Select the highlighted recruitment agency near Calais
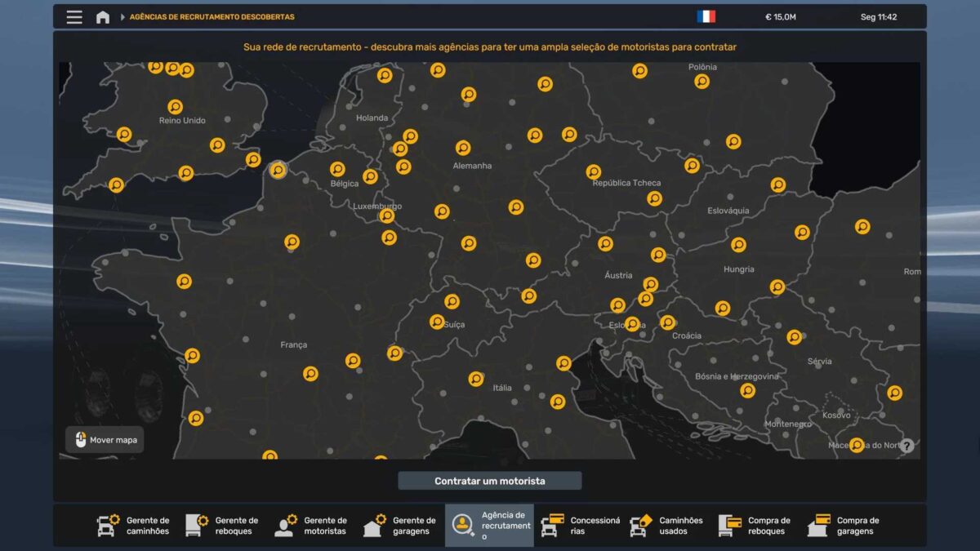This screenshot has width=980, height=551. pos(278,170)
